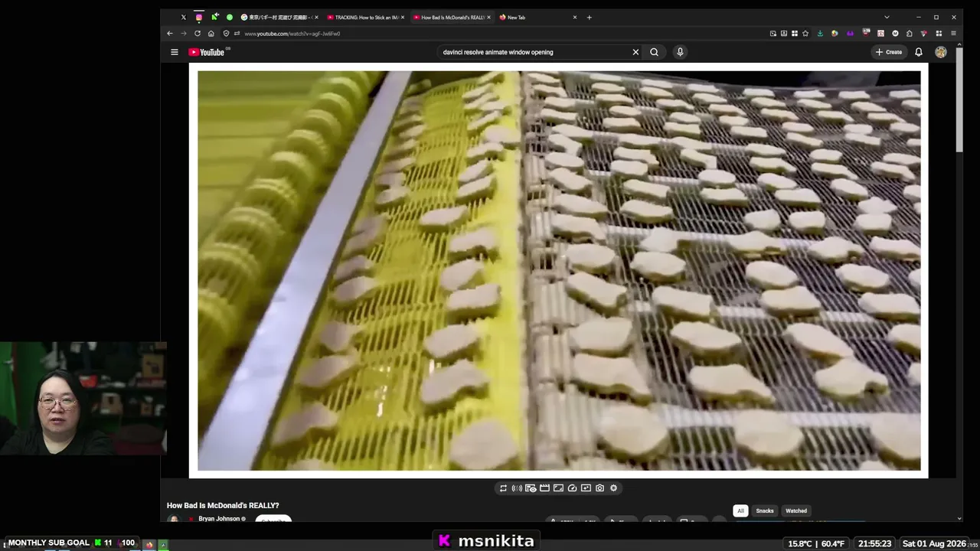Viewport: 980px width, 551px height.
Task: Open YouTube notifications bell
Action: pyautogui.click(x=919, y=52)
